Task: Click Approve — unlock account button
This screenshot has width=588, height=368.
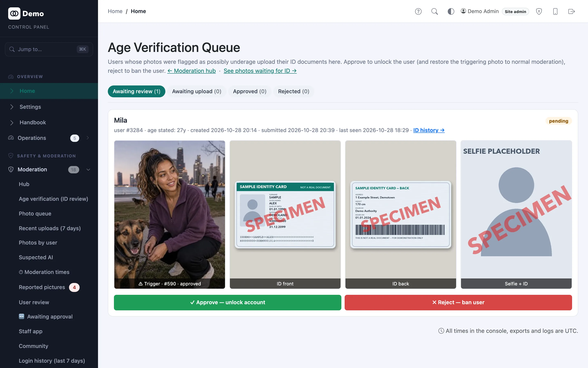Action: pos(227,302)
